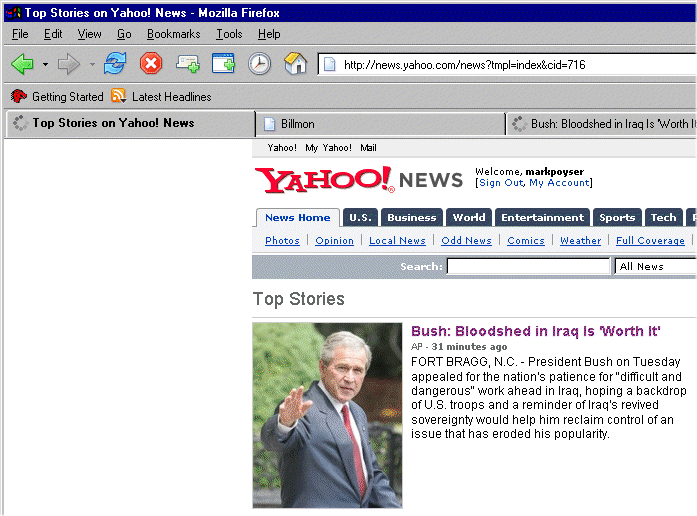Screen dimensions: 697x516
Task: Click the Firefox window title bar icon
Action: coord(13,13)
